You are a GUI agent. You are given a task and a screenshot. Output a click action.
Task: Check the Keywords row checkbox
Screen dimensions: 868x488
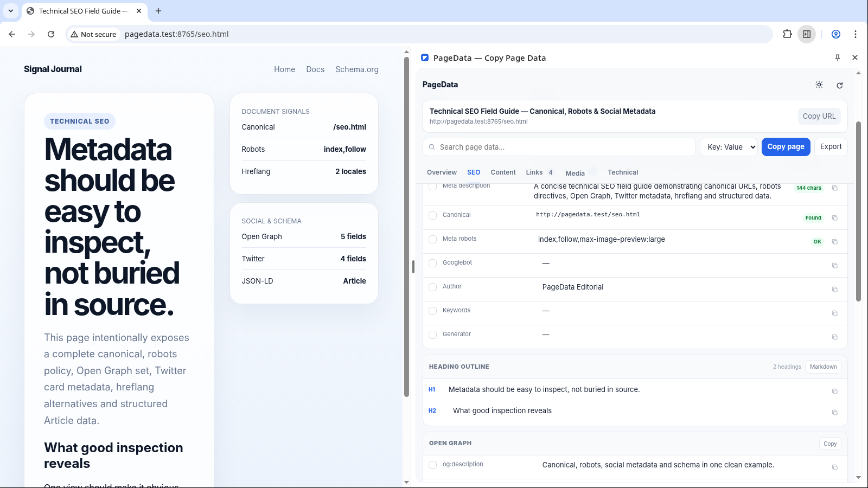[433, 311]
